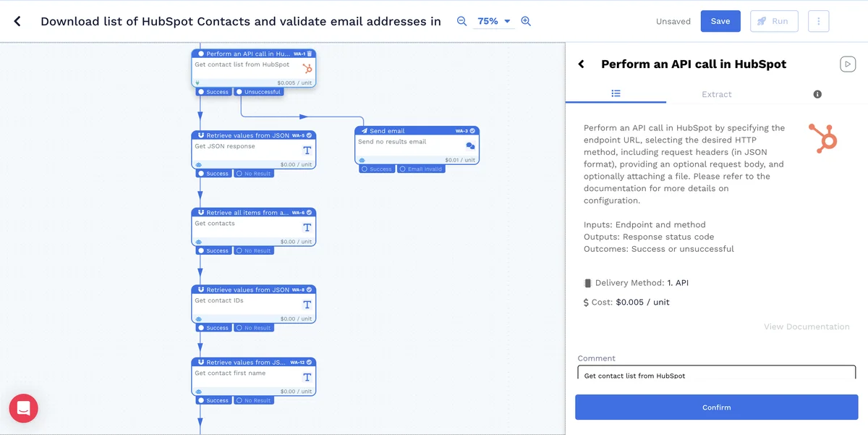Zoom out the workflow canvas
This screenshot has width=868, height=435.
[462, 22]
